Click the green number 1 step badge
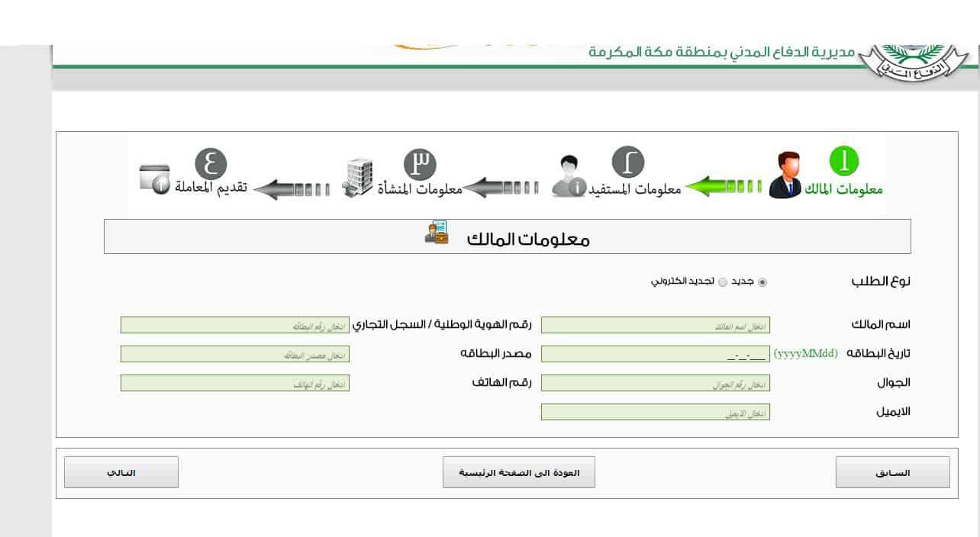Image resolution: width=980 pixels, height=537 pixels. tap(843, 162)
